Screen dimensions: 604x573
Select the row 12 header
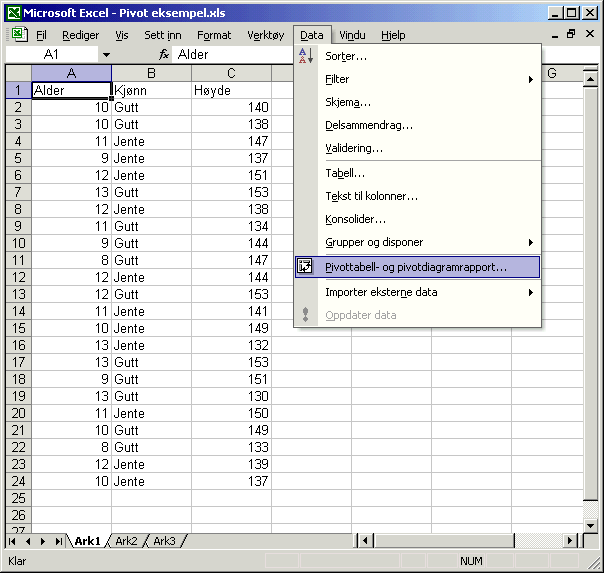pyautogui.click(x=18, y=277)
